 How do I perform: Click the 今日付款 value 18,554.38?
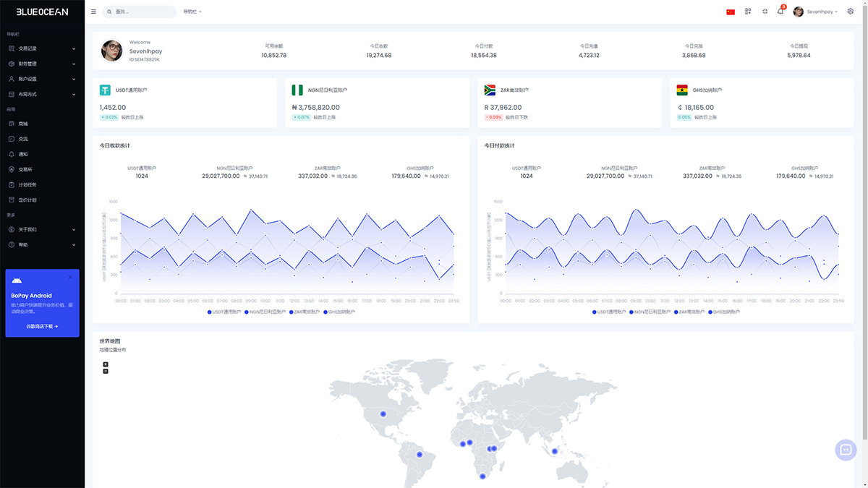[484, 55]
